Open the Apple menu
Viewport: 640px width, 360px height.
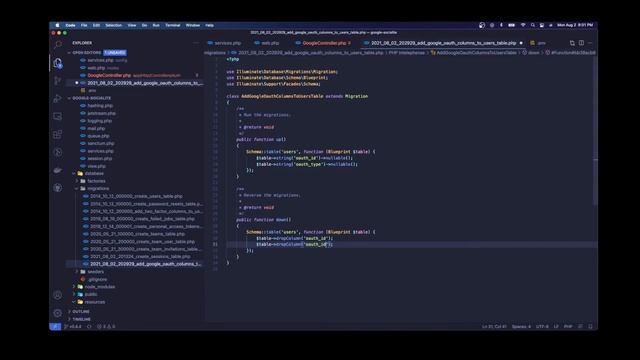[57, 25]
